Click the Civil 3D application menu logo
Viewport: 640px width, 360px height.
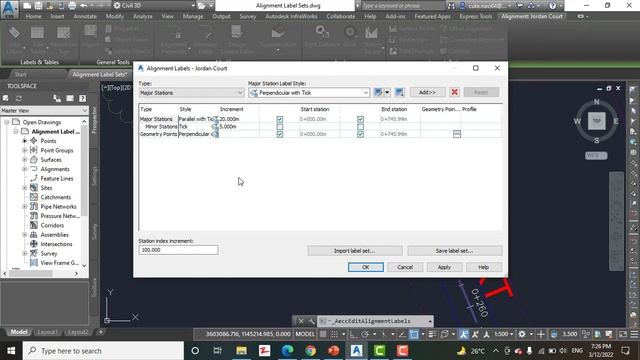9,9
